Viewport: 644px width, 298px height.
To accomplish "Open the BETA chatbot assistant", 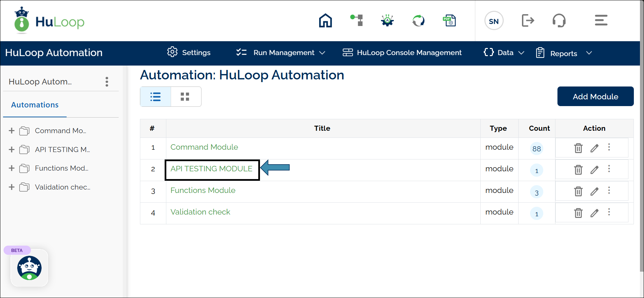I will [x=29, y=268].
